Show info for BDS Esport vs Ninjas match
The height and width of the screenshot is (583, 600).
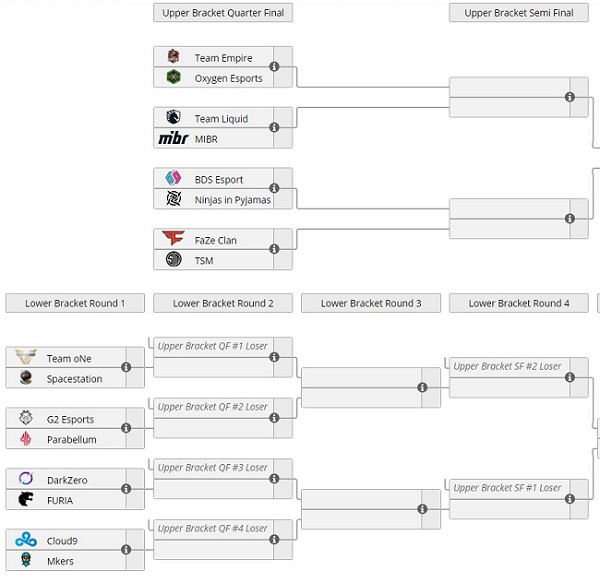click(274, 188)
